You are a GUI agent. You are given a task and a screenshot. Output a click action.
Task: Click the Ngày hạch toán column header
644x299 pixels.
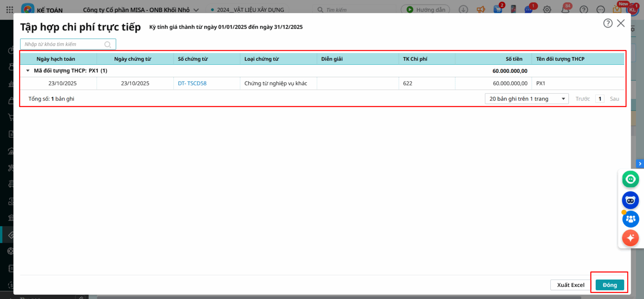pos(56,59)
